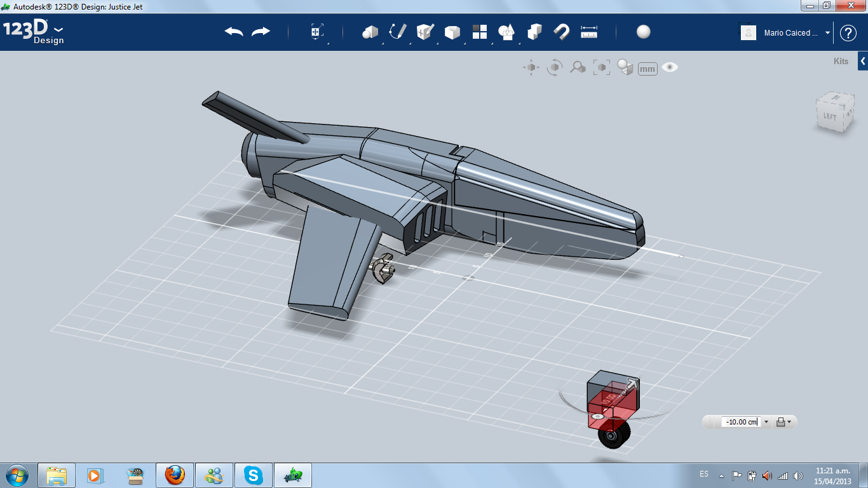
Task: Open the extrude operation type dropdown
Action: pos(784,422)
